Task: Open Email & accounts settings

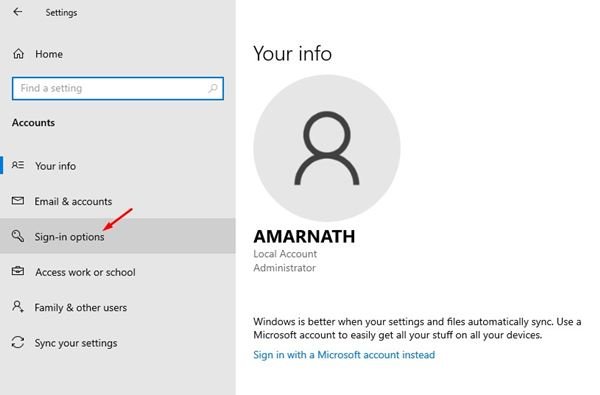Action: click(117, 201)
